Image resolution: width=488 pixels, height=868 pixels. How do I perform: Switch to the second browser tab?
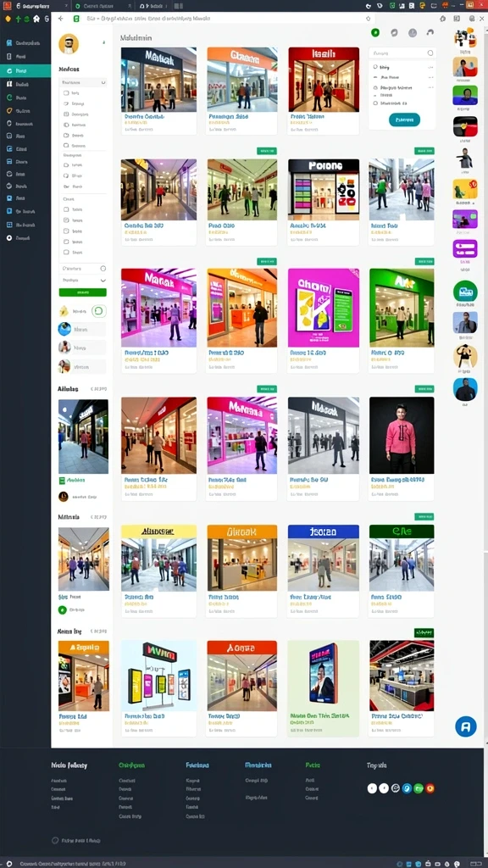(x=98, y=6)
